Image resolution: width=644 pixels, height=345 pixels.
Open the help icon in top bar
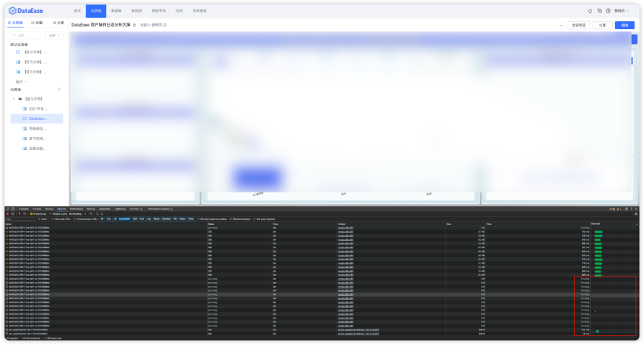609,10
